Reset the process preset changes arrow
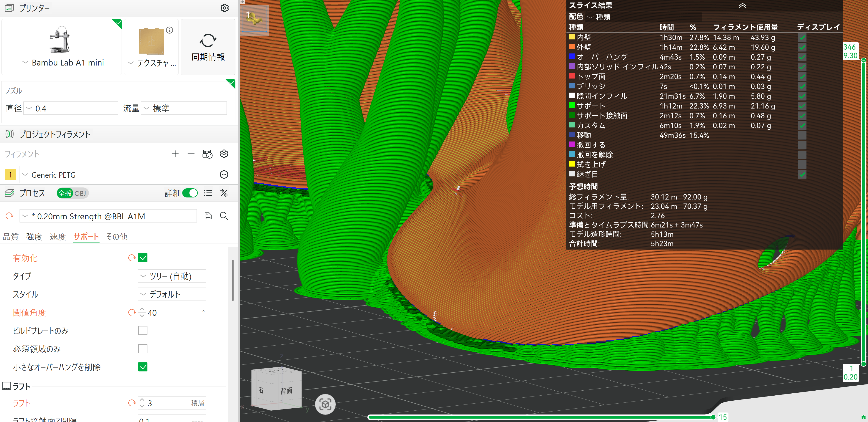The height and width of the screenshot is (422, 868). pyautogui.click(x=10, y=216)
